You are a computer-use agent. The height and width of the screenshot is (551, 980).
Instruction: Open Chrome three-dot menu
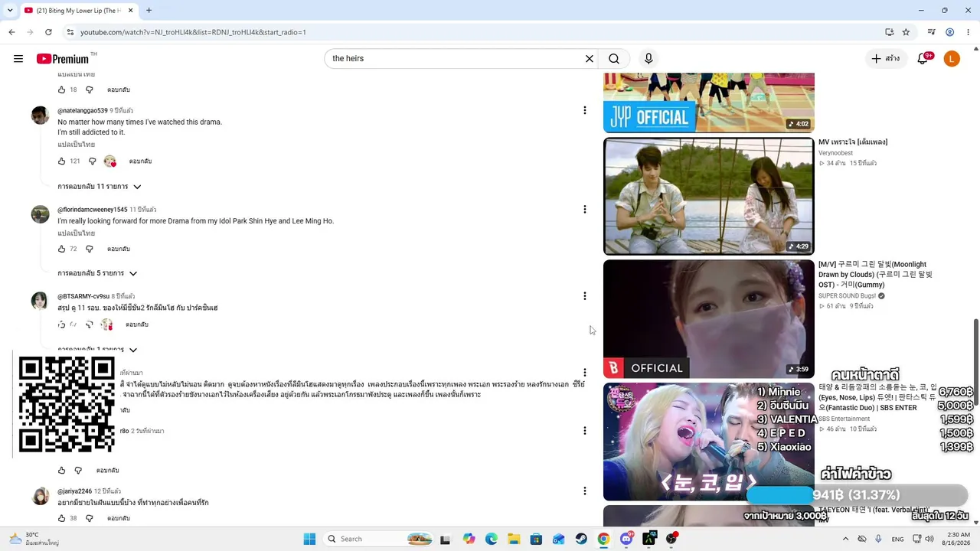pos(968,32)
